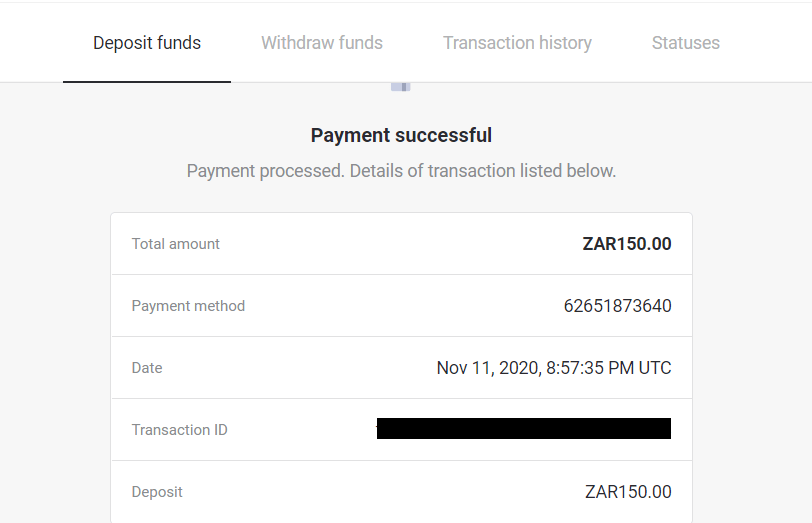
Task: Open the Statuses tab
Action: 685,43
